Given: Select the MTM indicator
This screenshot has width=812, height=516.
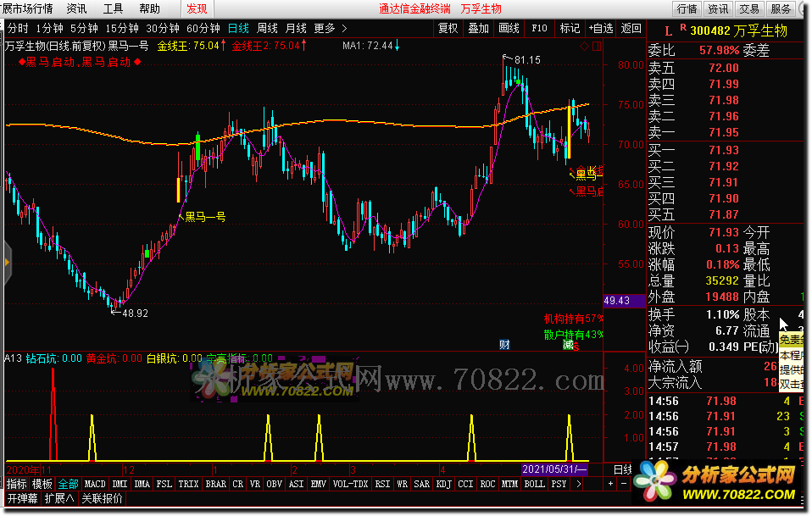Looking at the screenshot, I should [509, 484].
